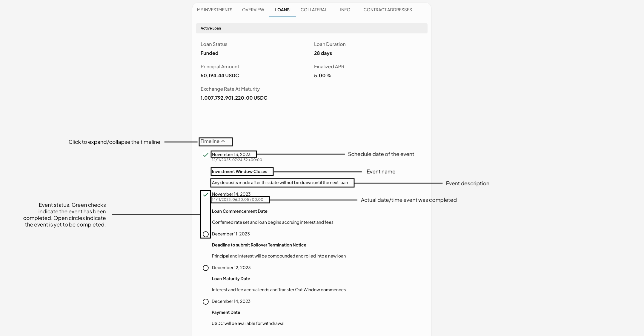Open the Overview tab
This screenshot has width=644, height=336.
(x=253, y=10)
